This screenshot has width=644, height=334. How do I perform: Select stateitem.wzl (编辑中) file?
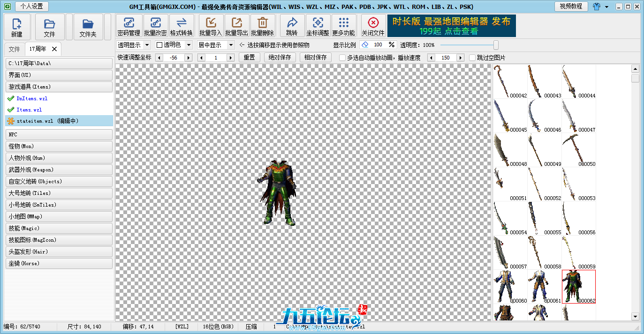point(59,121)
